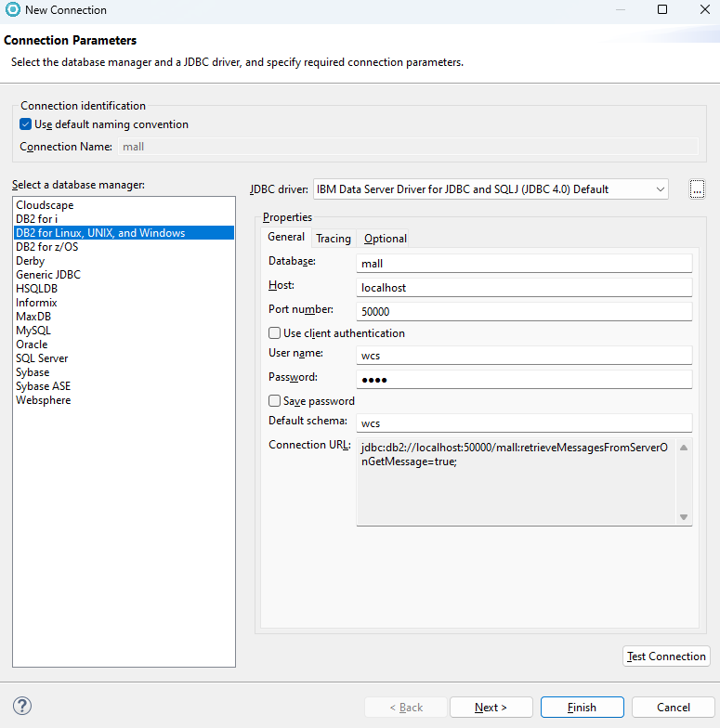Click the Next button
The width and height of the screenshot is (720, 728).
pyautogui.click(x=491, y=708)
